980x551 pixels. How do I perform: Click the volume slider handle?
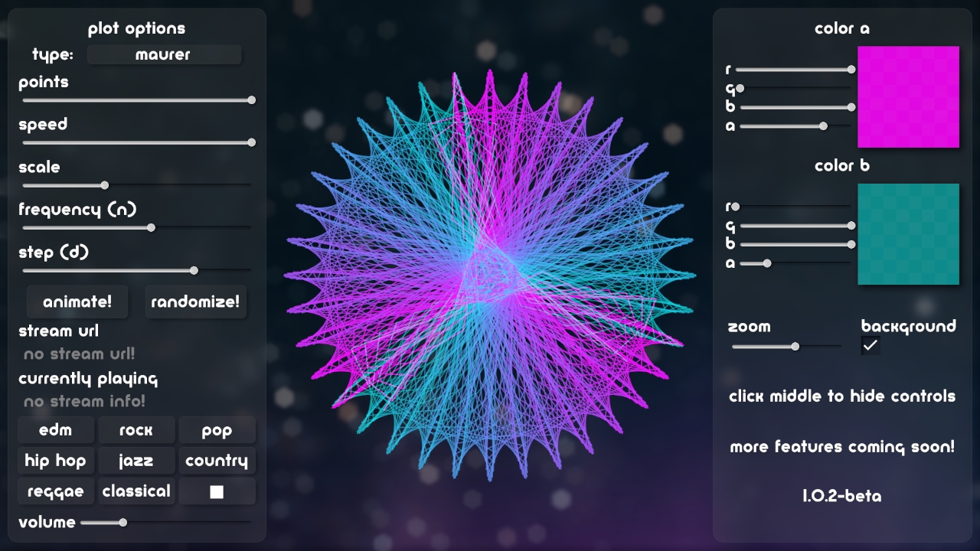coord(122,523)
